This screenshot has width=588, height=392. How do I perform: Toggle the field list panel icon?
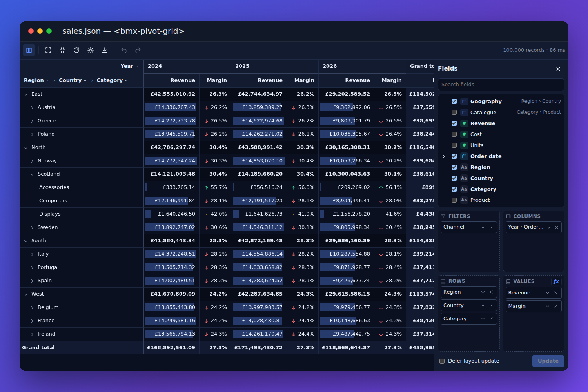coord(29,50)
